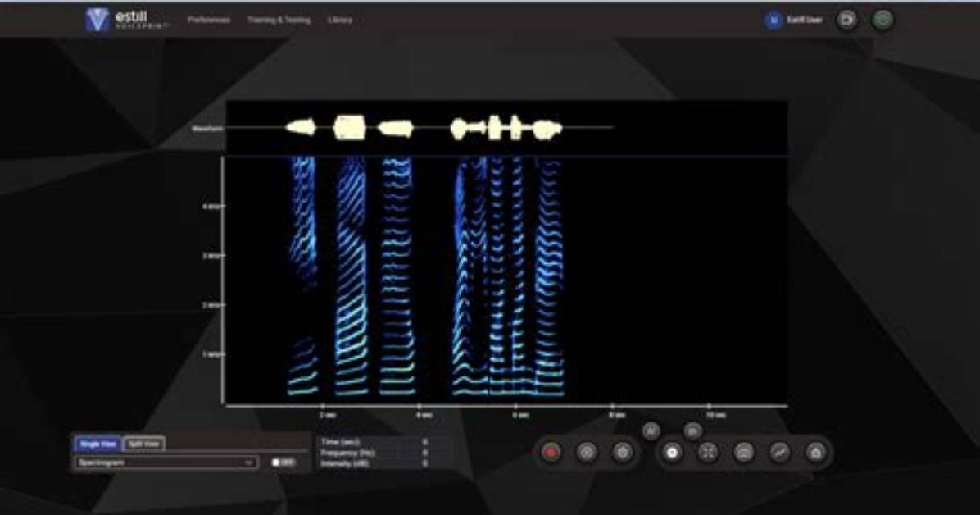
Task: Click the highlighted white square button
Action: 673,452
